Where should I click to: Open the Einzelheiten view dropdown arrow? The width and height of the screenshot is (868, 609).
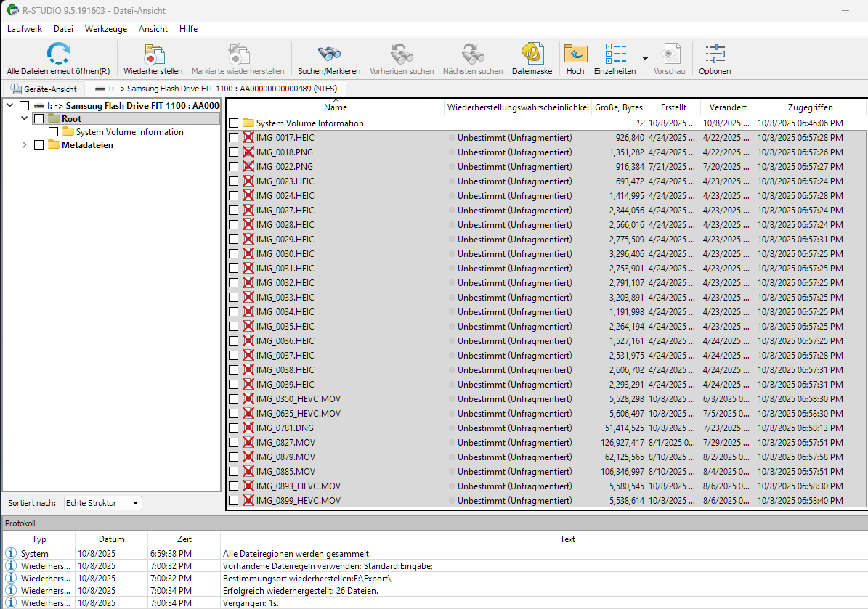click(x=645, y=58)
